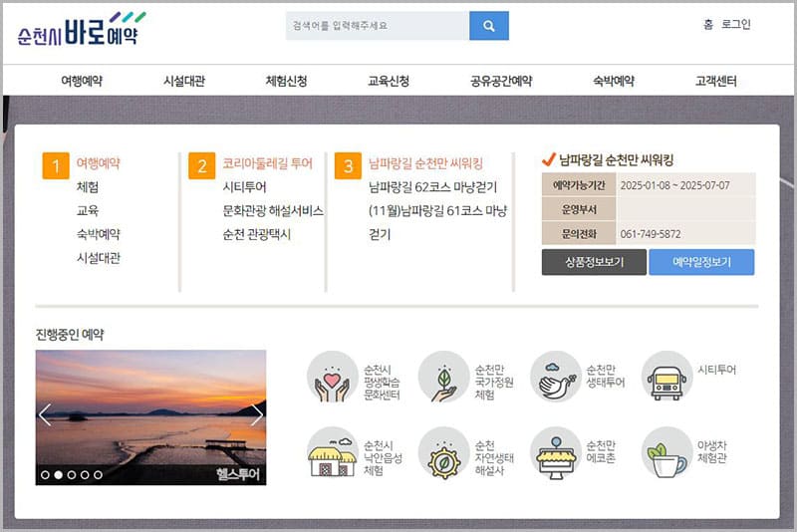Open the 시티투어 bus icon
The height and width of the screenshot is (532, 797).
coord(666,377)
